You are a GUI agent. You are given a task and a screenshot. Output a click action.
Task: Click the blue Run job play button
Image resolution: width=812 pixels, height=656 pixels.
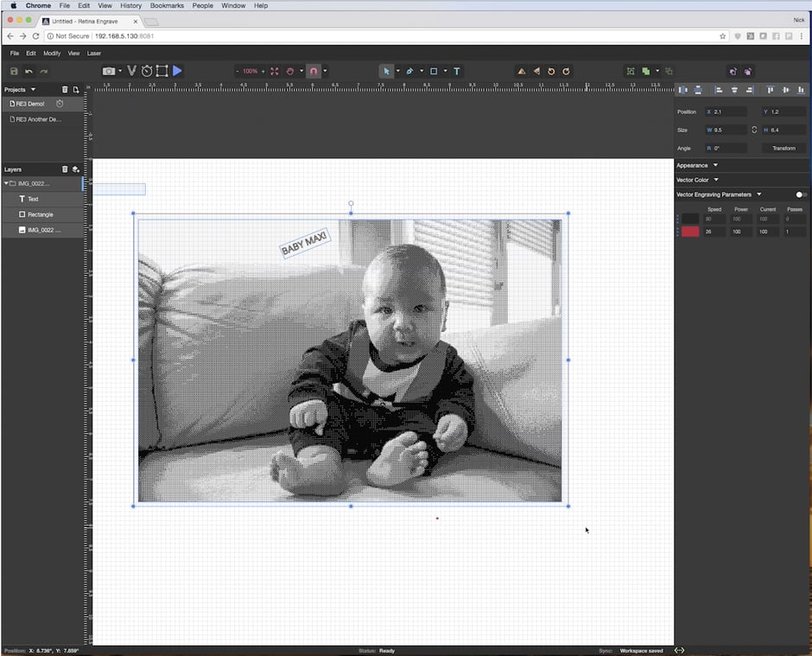click(177, 71)
